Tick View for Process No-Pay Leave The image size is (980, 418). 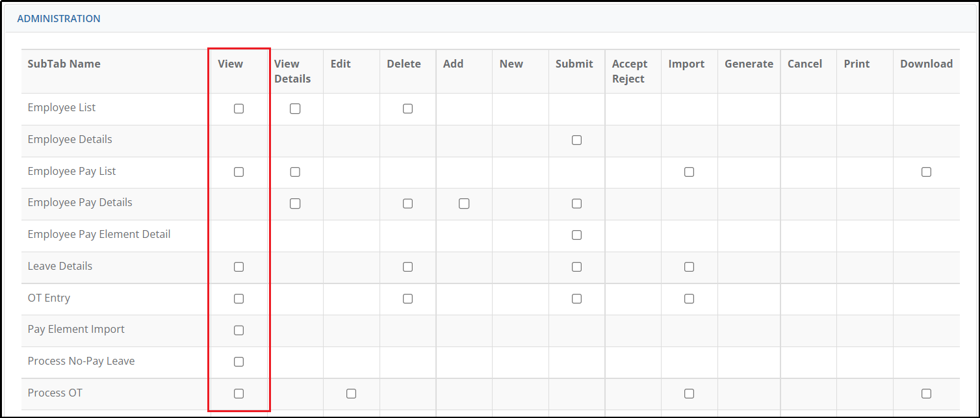(239, 361)
